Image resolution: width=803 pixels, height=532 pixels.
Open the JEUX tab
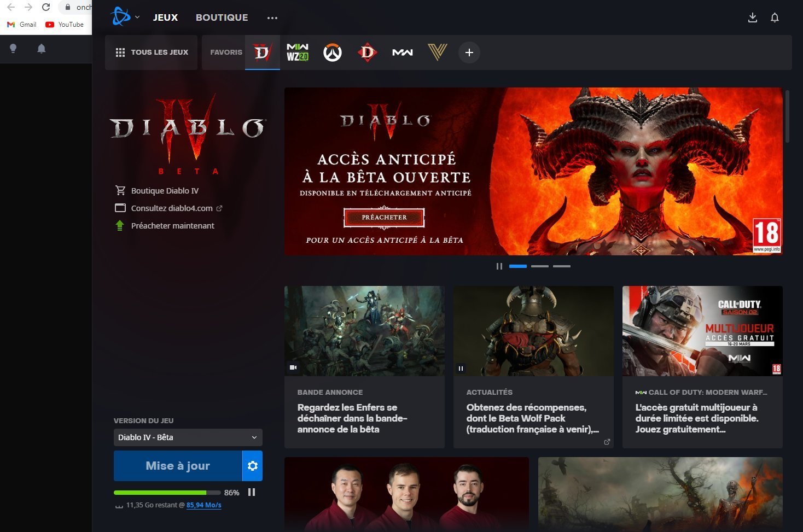pos(165,17)
